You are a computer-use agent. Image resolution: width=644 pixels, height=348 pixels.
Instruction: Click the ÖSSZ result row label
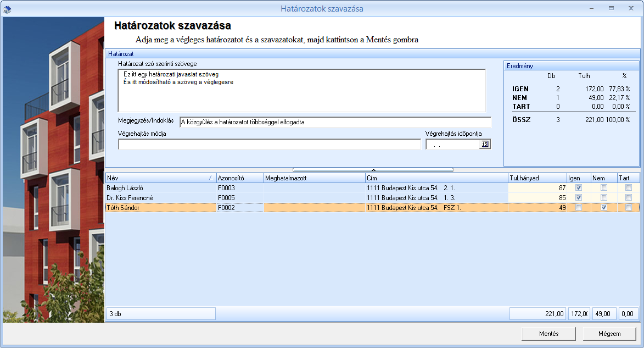point(521,120)
